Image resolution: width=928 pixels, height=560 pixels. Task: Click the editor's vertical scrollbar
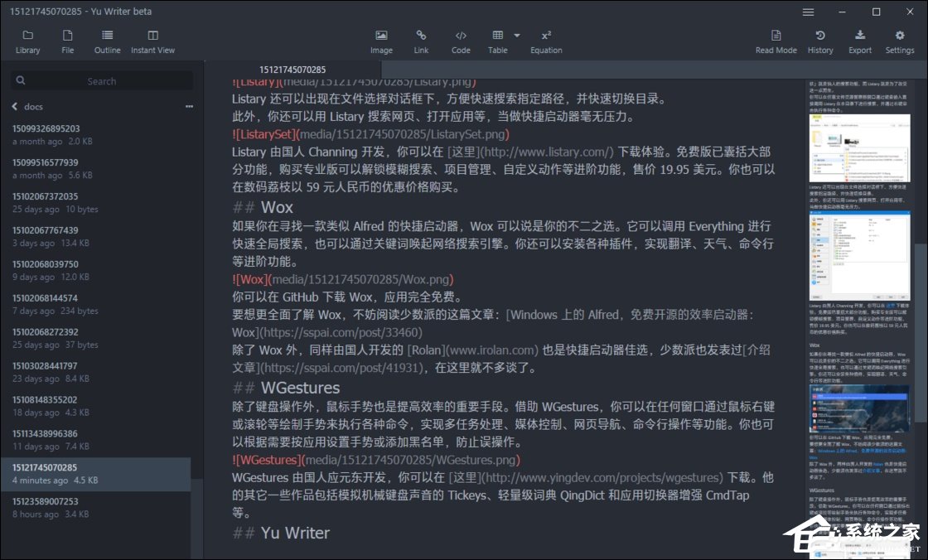[x=921, y=331]
